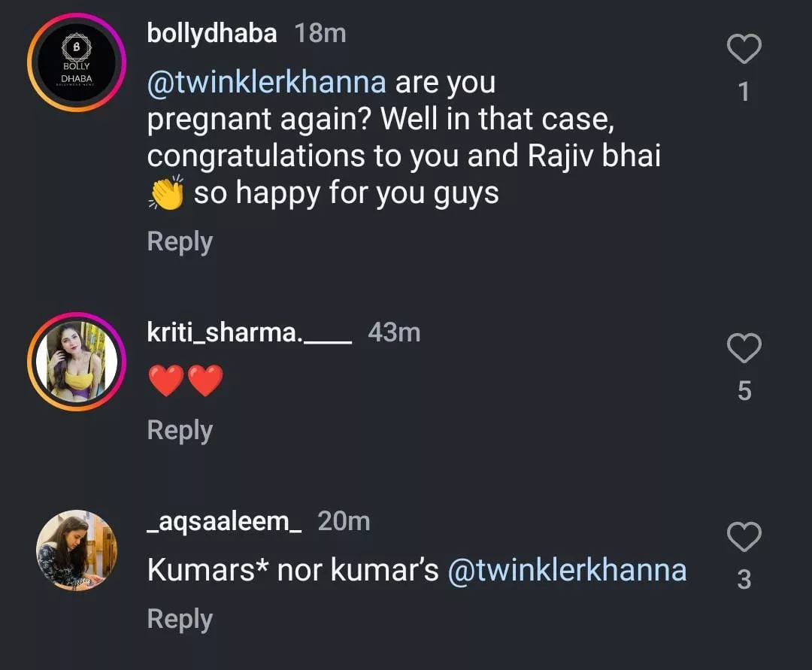Image resolution: width=812 pixels, height=670 pixels.
Task: View the 1 like count on bollydhaba's comment
Action: click(744, 92)
